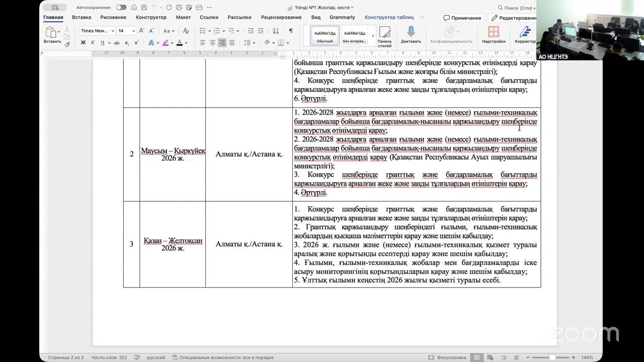Viewport: 644px width, 362px height.
Task: Apply magenta text highlight color
Action: 166,43
